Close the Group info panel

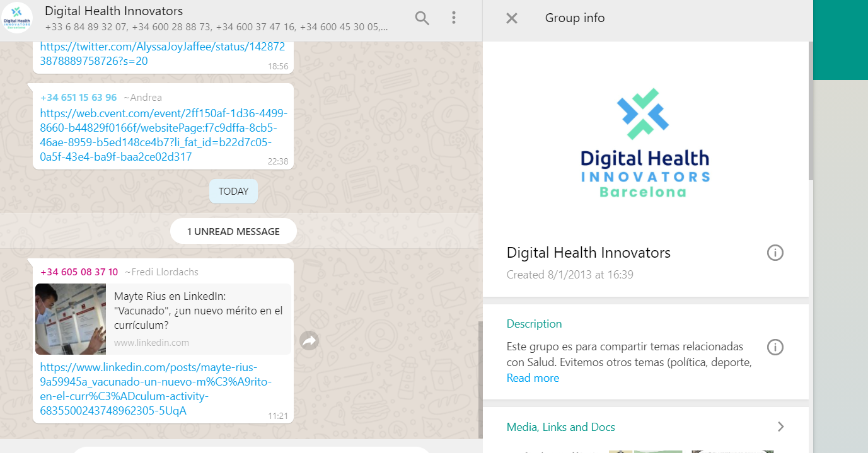(512, 18)
